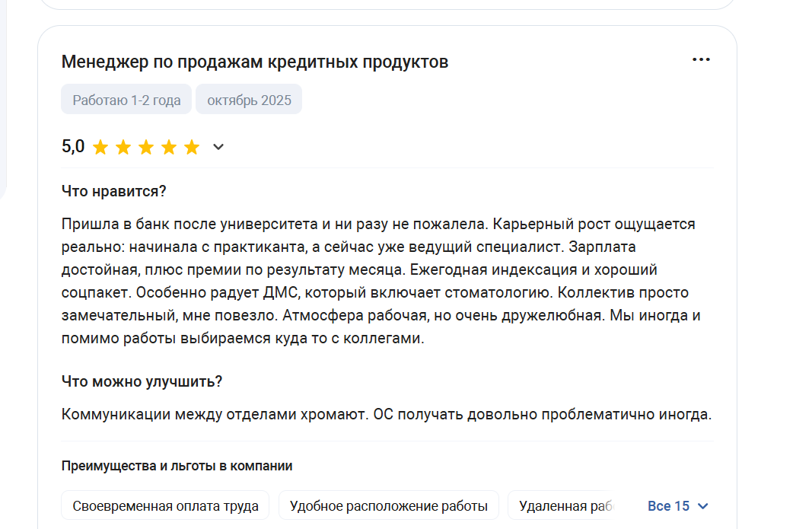This screenshot has height=529, width=812.
Task: Click 'Своевременная оплата труда' benefit chip
Action: click(x=165, y=505)
